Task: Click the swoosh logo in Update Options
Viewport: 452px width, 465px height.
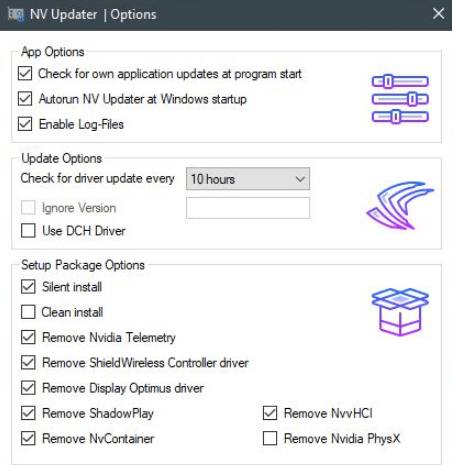Action: (x=400, y=205)
